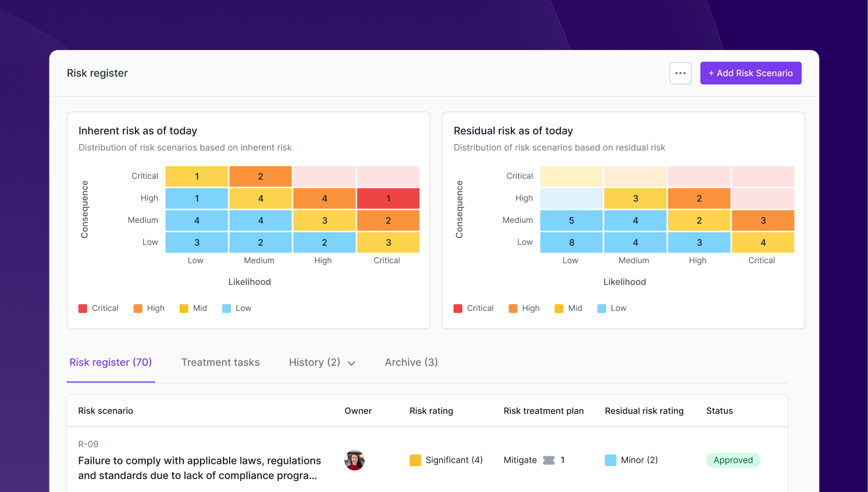
Task: Click the yellow Significant (4) rating swatch
Action: click(415, 460)
